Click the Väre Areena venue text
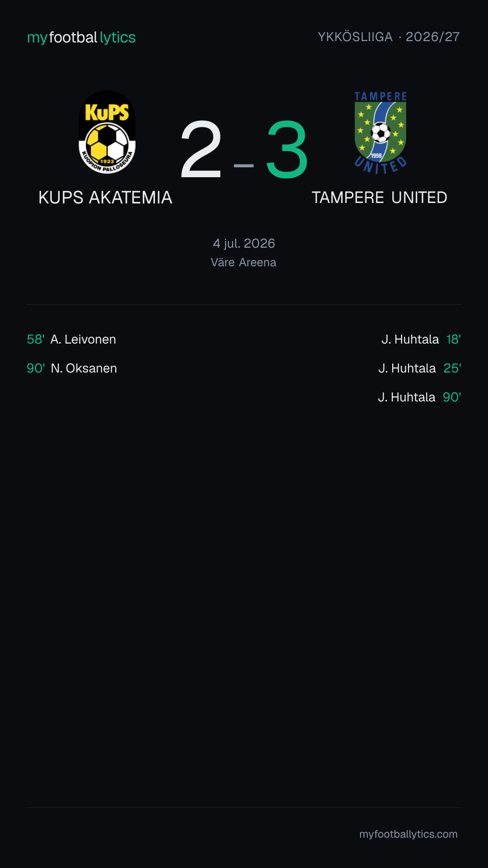The width and height of the screenshot is (488, 868). tap(244, 262)
